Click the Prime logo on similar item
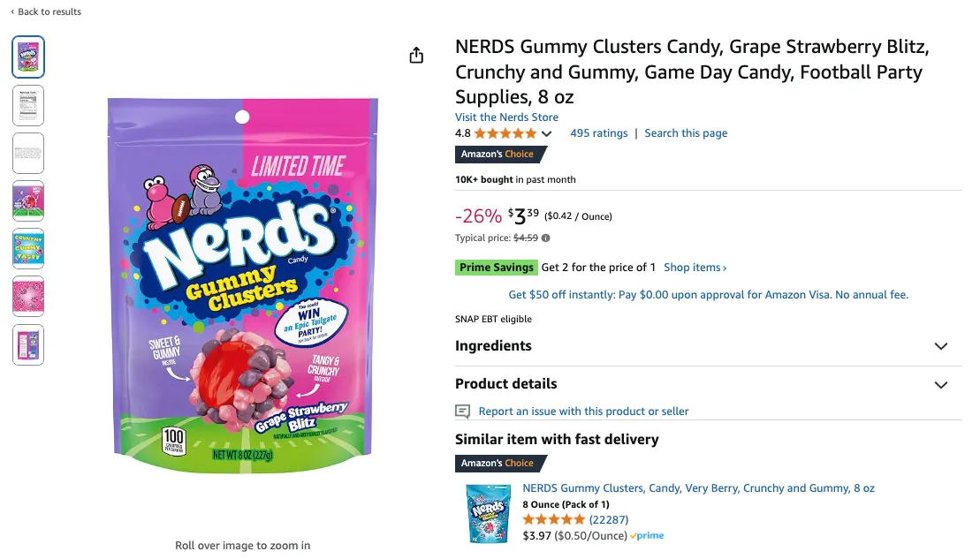Image resolution: width=980 pixels, height=559 pixels. click(648, 536)
